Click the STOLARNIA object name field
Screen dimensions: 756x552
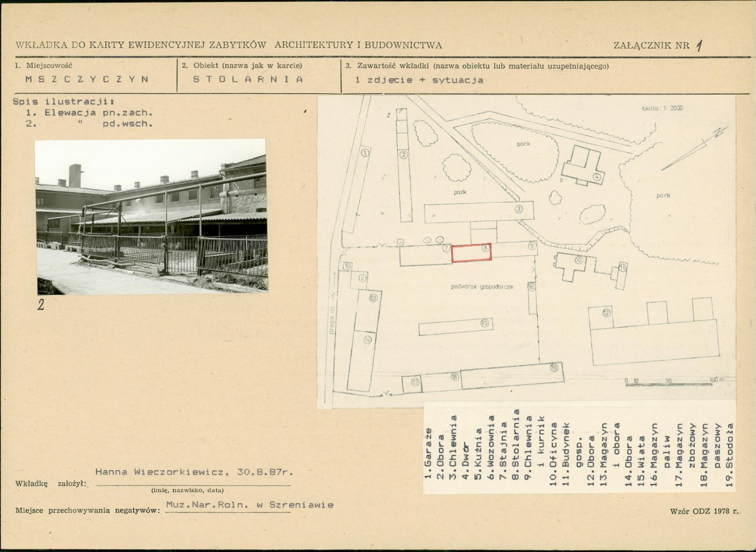(248, 79)
